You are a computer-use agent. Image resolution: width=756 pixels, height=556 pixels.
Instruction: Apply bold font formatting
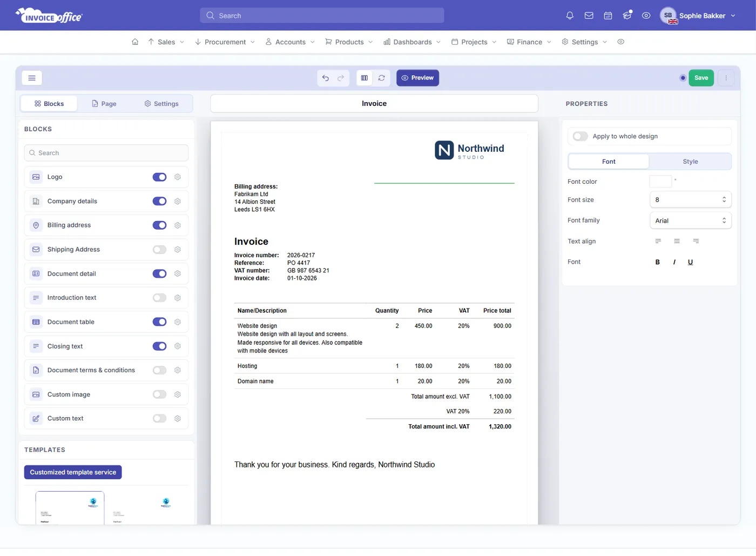pyautogui.click(x=658, y=262)
